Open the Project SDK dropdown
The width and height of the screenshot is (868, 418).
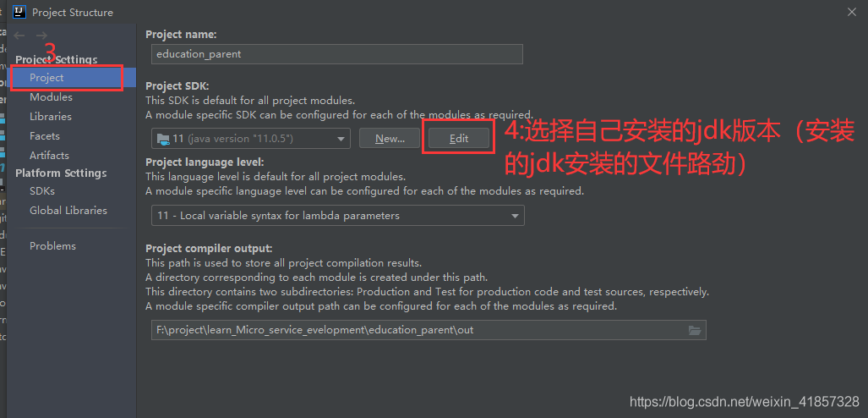pos(251,138)
